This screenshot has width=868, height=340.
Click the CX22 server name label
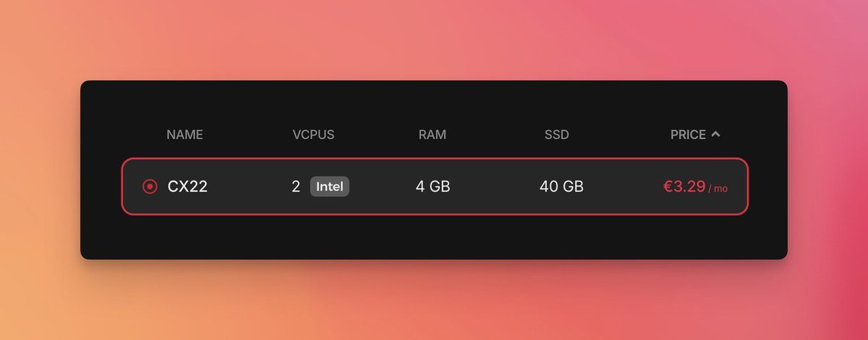[x=187, y=187]
